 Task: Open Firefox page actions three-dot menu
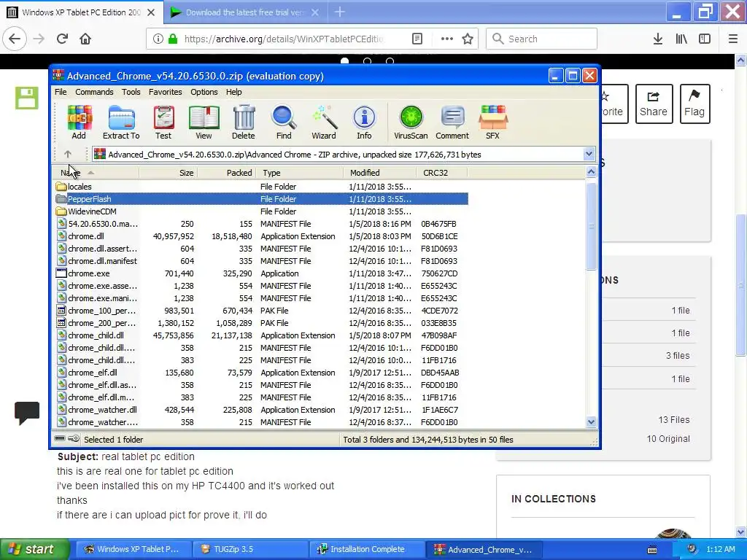point(447,39)
